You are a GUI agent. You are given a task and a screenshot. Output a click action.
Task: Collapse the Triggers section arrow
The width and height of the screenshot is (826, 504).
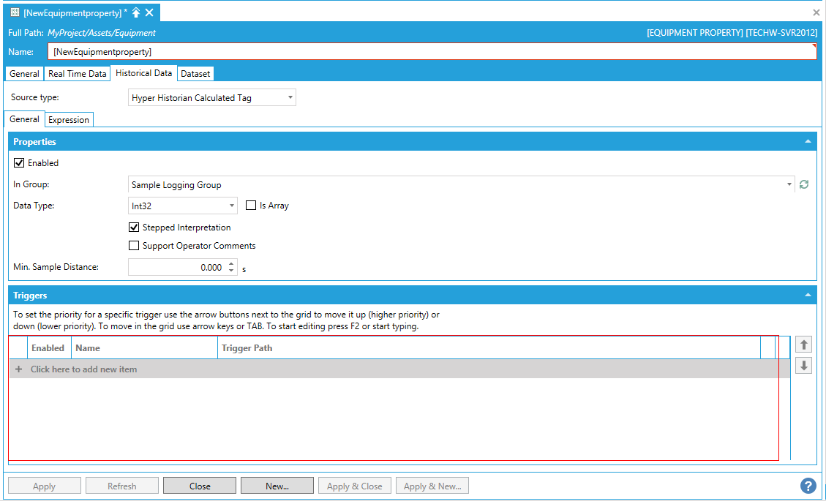pyautogui.click(x=808, y=296)
